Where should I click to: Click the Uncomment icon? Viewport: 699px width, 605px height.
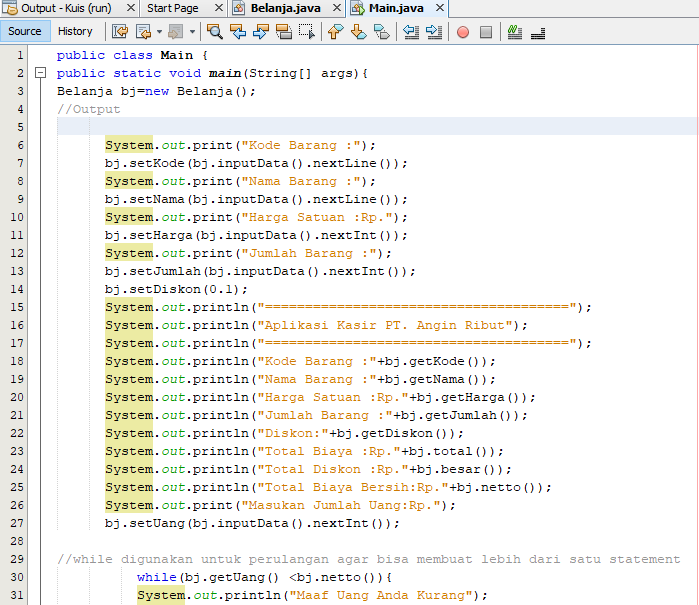pyautogui.click(x=538, y=32)
